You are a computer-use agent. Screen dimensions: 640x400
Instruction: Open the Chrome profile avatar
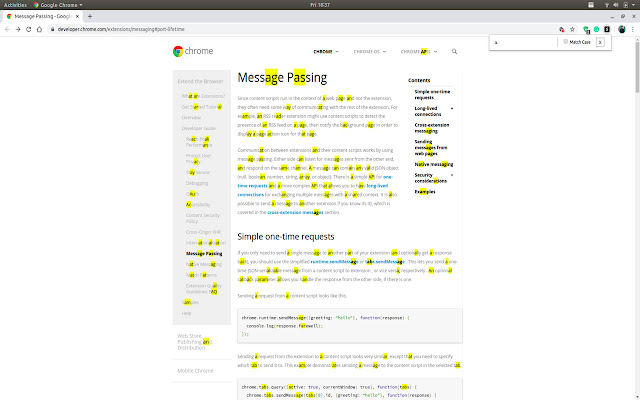(x=622, y=29)
